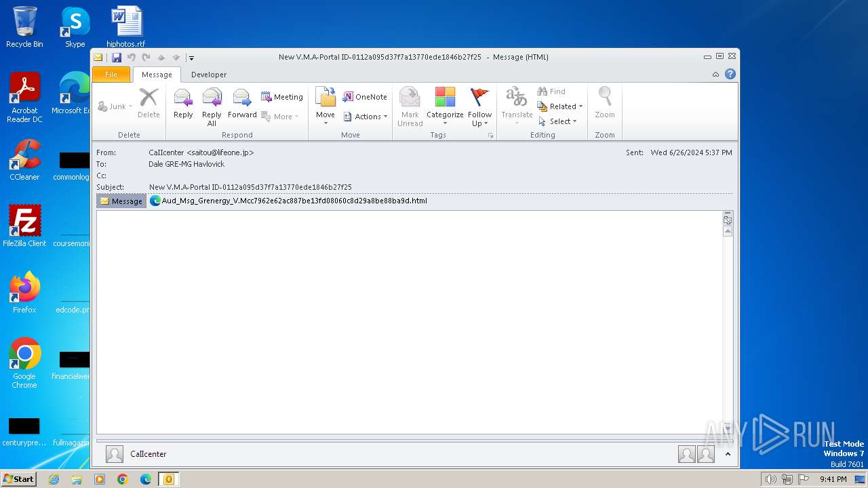The width and height of the screenshot is (868, 488).
Task: Save the message via quick access toolbar
Action: click(117, 58)
